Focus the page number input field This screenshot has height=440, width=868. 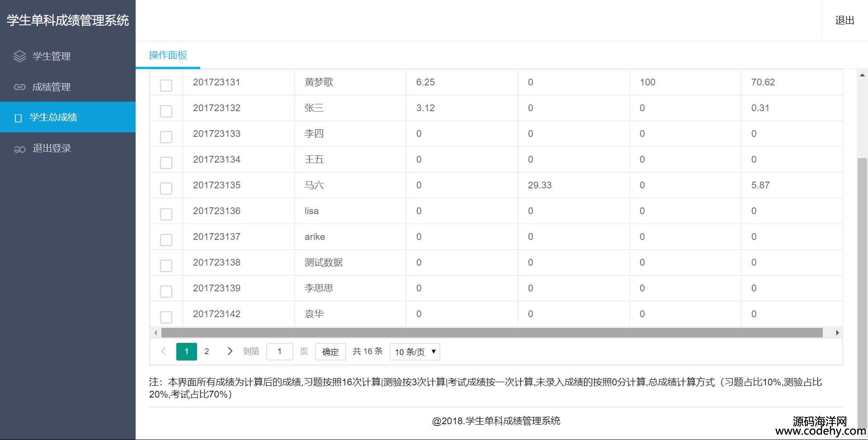(279, 351)
